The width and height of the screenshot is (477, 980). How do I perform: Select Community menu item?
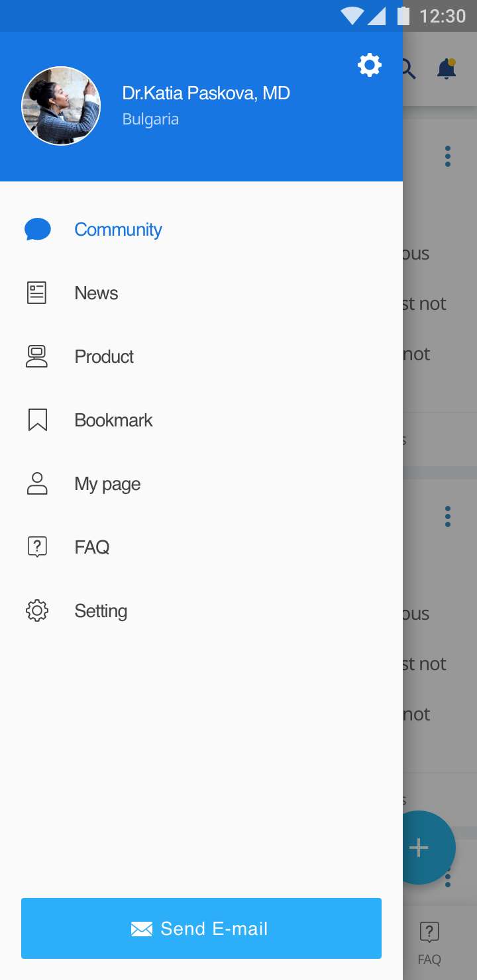[201, 229]
